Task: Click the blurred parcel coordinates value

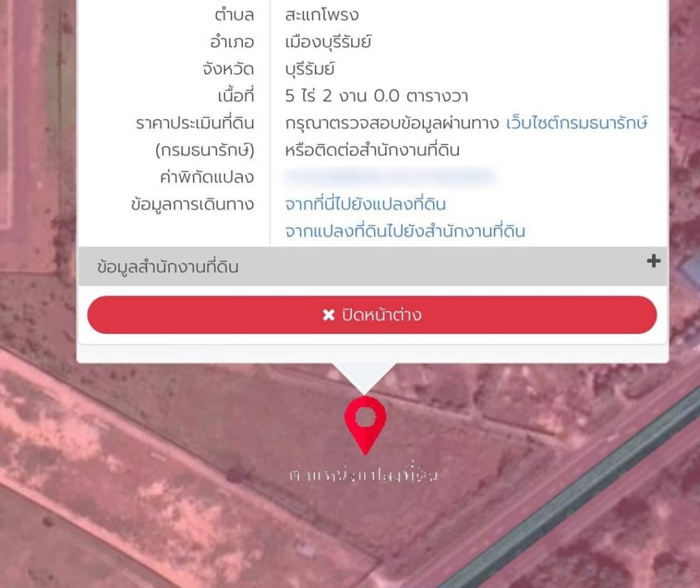Action: [x=391, y=176]
